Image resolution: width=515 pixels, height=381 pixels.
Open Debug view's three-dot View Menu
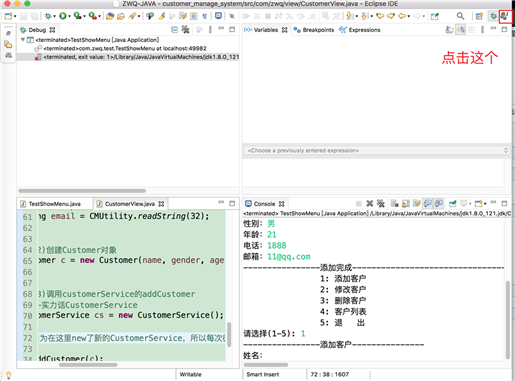tap(210, 30)
